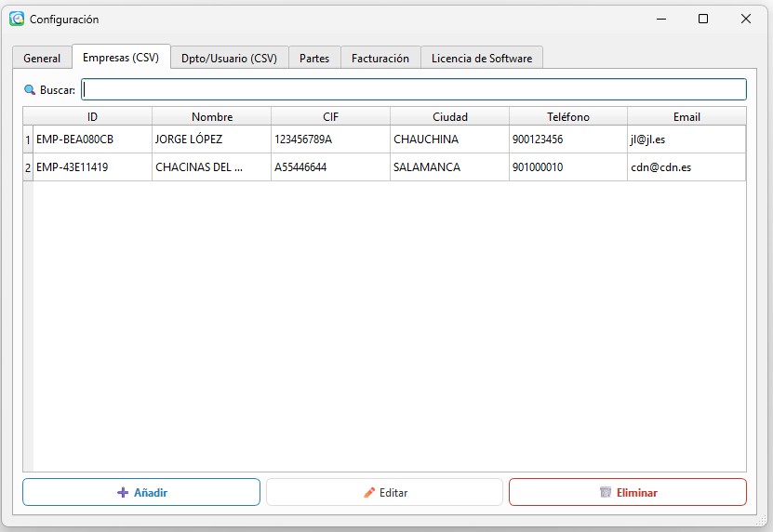Screen dimensions: 773x532
Task: Switch to the General tab
Action: (42, 59)
